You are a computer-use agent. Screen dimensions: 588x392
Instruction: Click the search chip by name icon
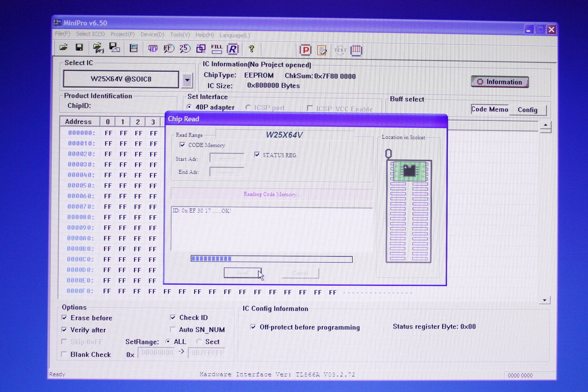[169, 48]
